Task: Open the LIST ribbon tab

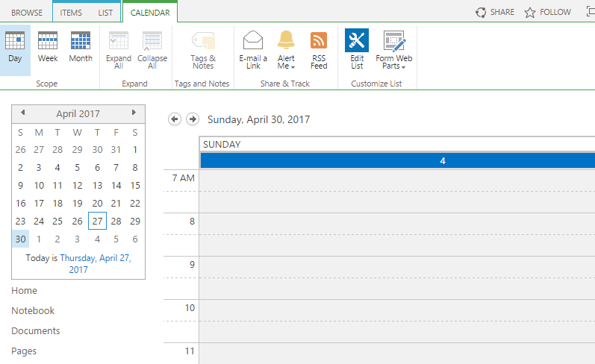Action: tap(105, 13)
